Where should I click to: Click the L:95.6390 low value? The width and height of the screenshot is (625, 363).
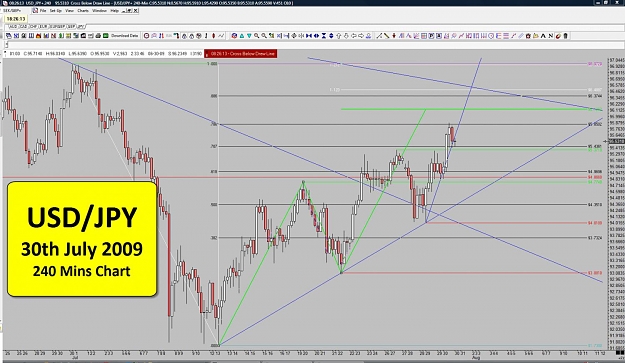point(78,53)
